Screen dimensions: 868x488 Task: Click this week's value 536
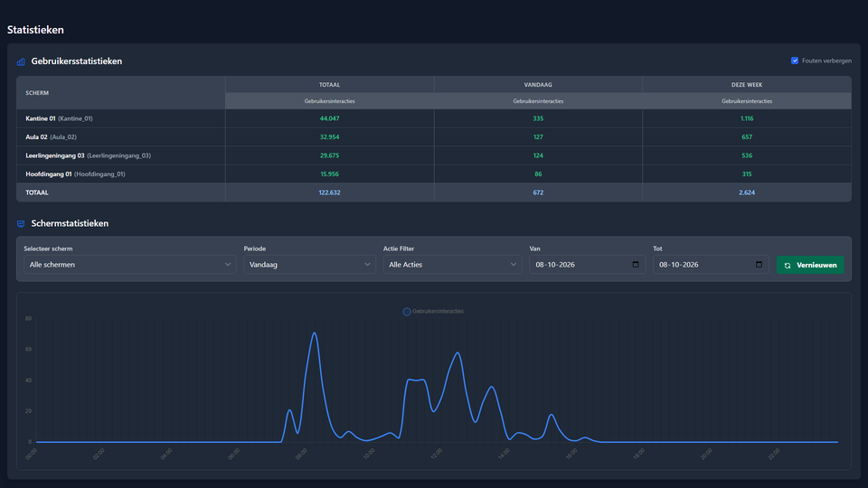coord(747,155)
